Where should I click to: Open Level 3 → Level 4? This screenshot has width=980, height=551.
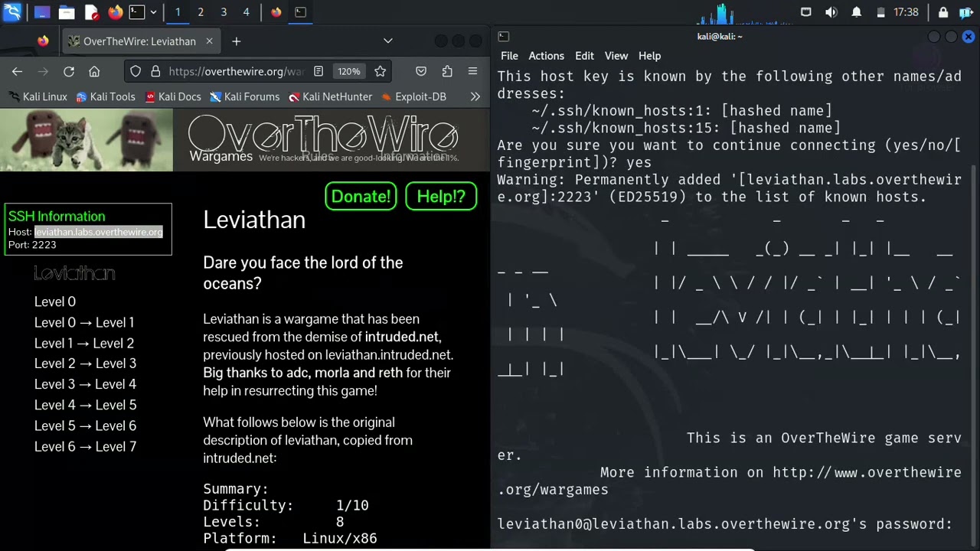85,385
